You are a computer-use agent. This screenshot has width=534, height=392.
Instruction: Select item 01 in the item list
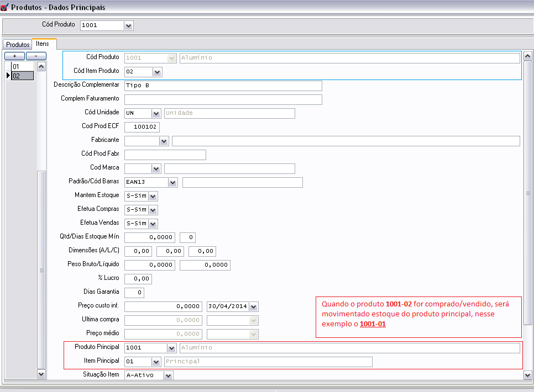tap(22, 67)
